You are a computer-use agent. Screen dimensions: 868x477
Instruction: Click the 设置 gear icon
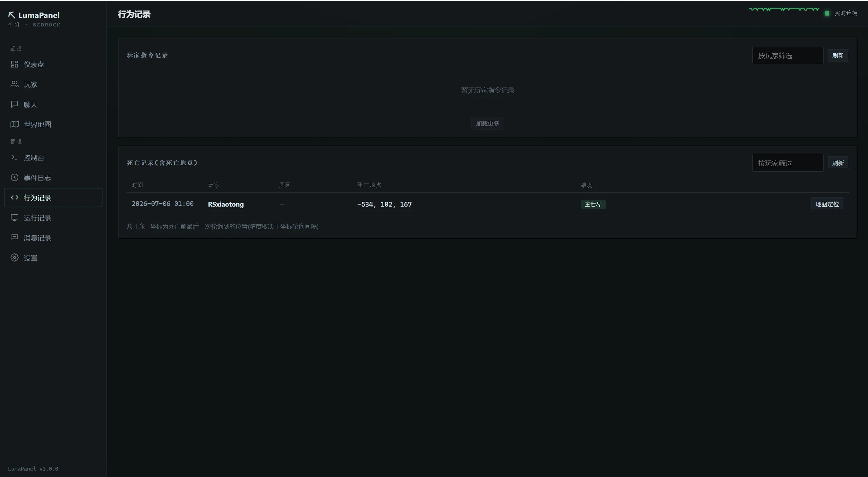[14, 257]
